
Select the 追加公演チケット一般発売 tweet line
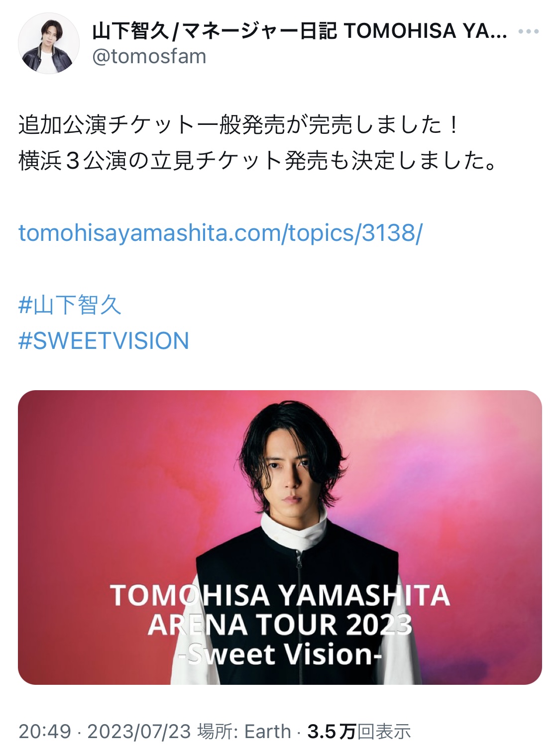239,125
